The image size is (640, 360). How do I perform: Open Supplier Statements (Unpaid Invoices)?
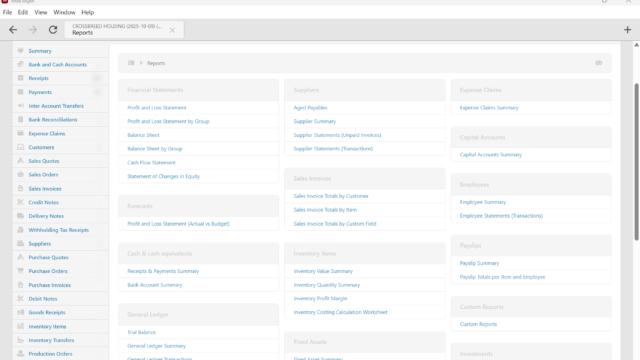(337, 135)
